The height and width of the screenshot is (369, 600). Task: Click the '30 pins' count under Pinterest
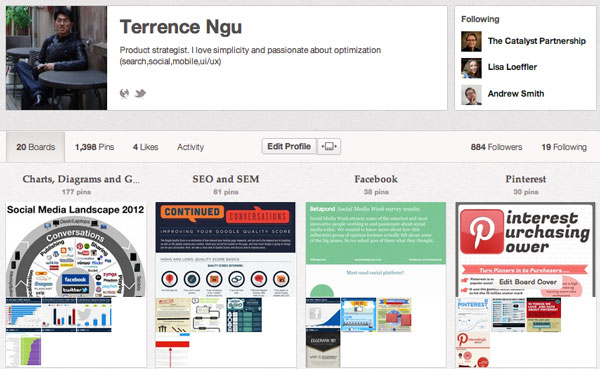coord(525,192)
